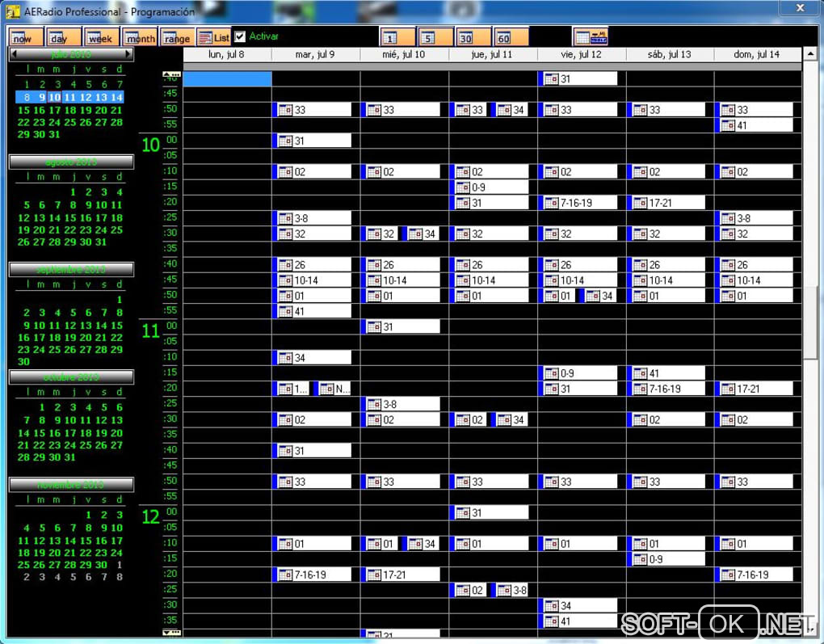This screenshot has height=644, width=824.
Task: Set time scale to 5 minutes
Action: [435, 37]
